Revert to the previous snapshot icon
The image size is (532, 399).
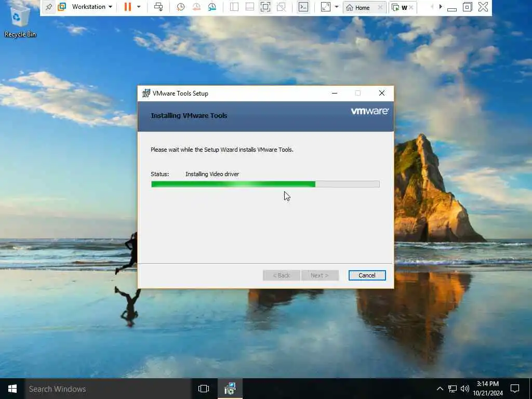196,7
